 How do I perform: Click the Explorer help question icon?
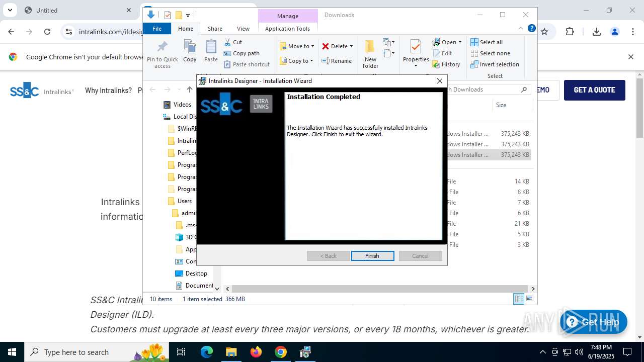click(531, 29)
